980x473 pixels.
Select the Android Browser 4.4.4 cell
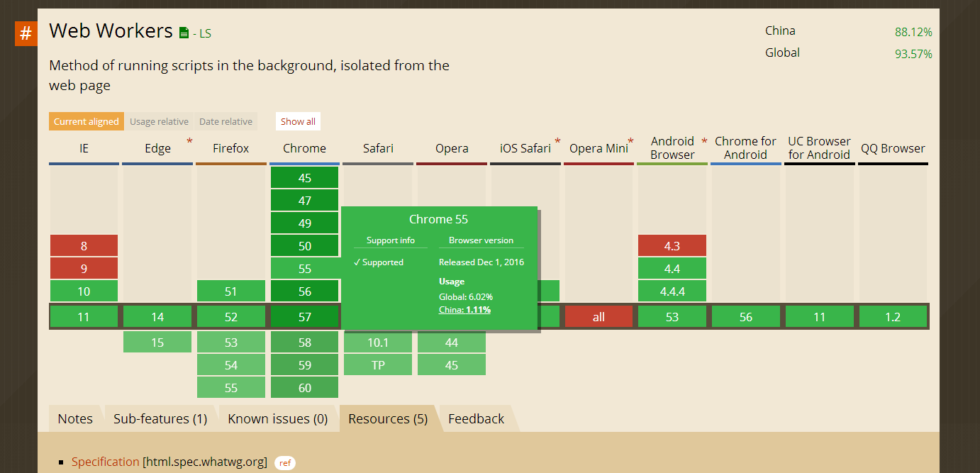pyautogui.click(x=672, y=291)
